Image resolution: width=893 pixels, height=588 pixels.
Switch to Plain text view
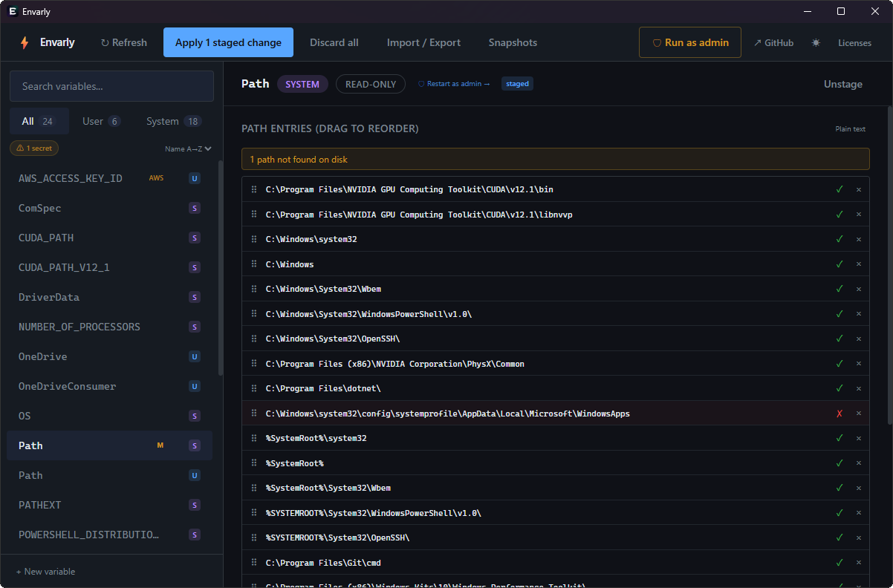coord(850,129)
